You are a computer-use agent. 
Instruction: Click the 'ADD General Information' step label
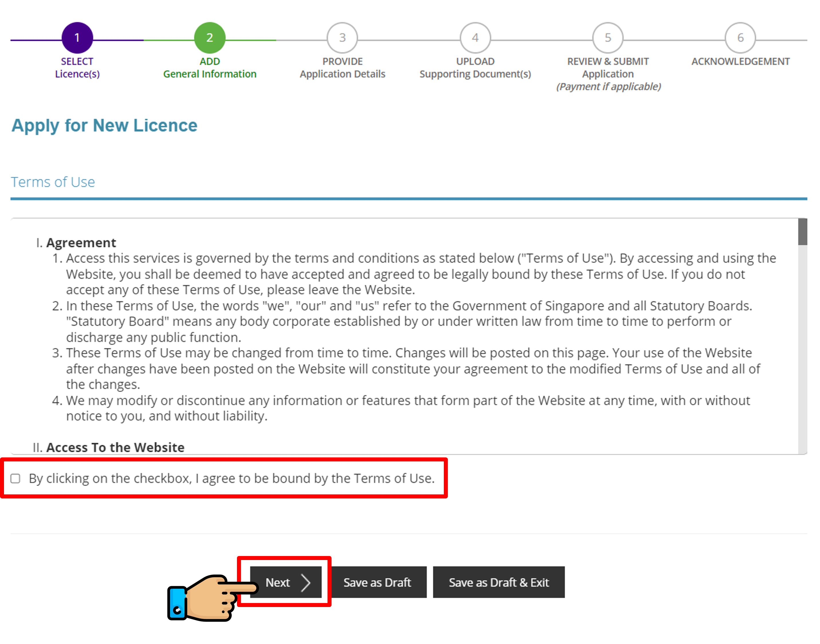(210, 68)
